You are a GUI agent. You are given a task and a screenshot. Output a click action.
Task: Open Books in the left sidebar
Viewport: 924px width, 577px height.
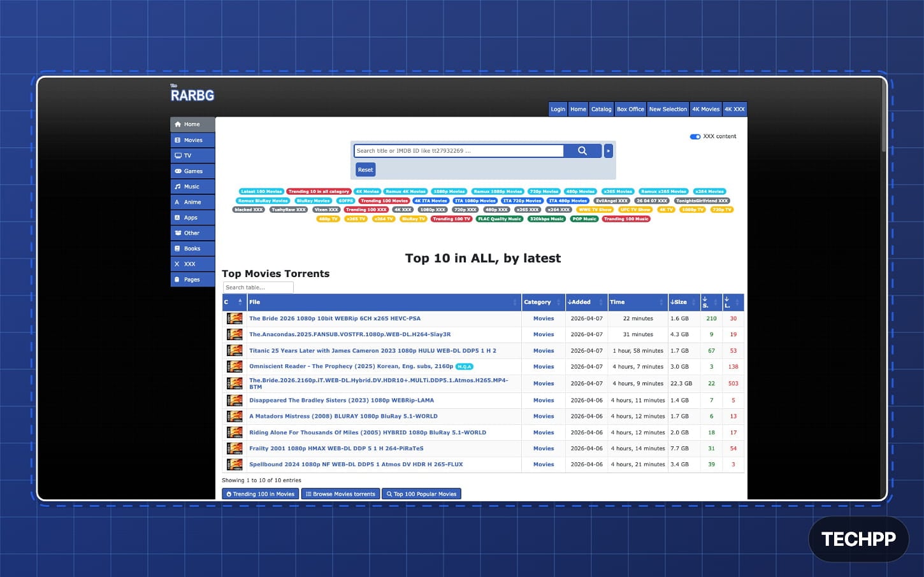[192, 248]
